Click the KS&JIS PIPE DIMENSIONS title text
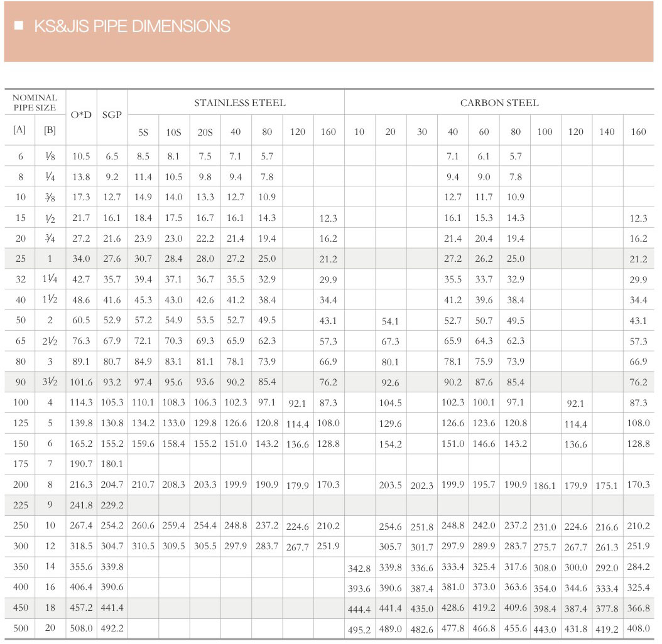Screen dimensions: 662x644 [x=132, y=26]
